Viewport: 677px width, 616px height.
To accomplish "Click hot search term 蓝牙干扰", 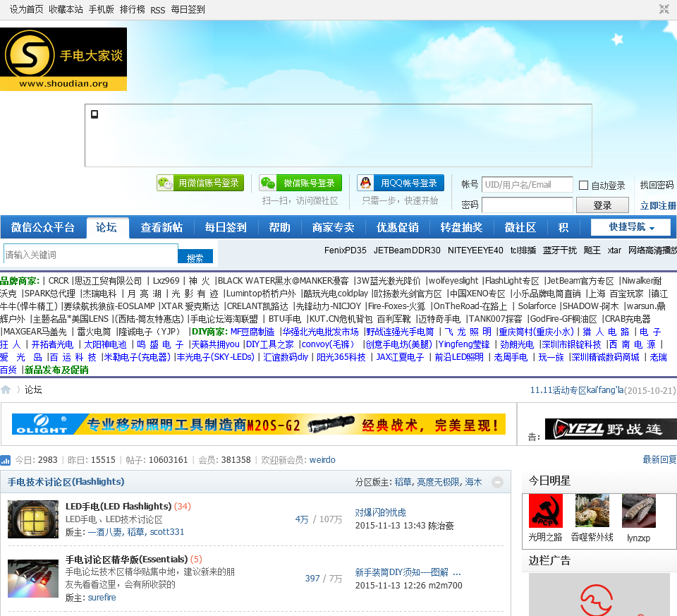I will pyautogui.click(x=559, y=250).
